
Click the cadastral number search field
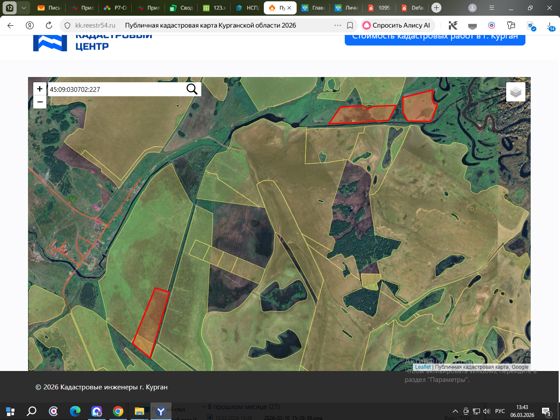116,89
